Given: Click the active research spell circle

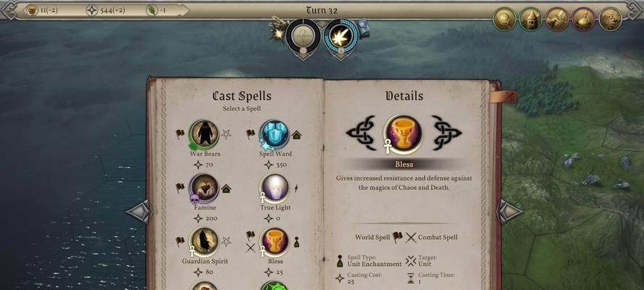Looking at the screenshot, I should pos(340,37).
